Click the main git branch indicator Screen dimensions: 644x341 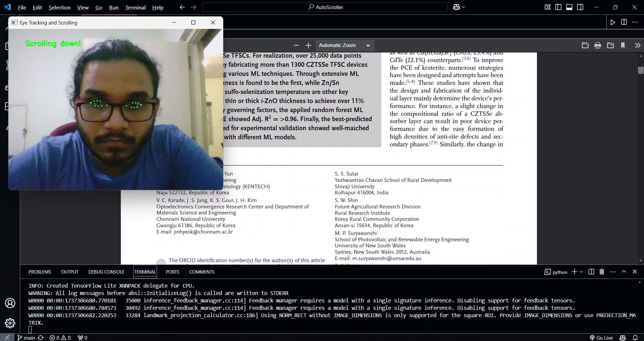[x=26, y=337]
